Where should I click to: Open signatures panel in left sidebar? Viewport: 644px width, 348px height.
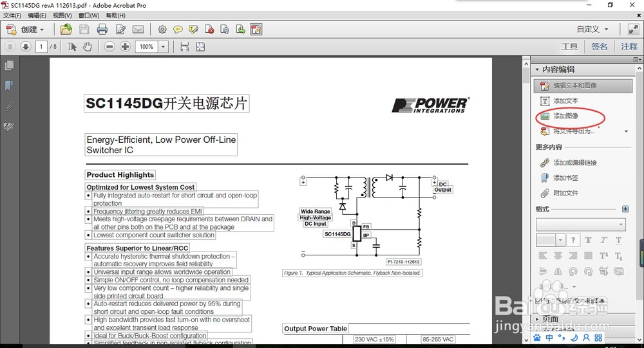(x=9, y=126)
